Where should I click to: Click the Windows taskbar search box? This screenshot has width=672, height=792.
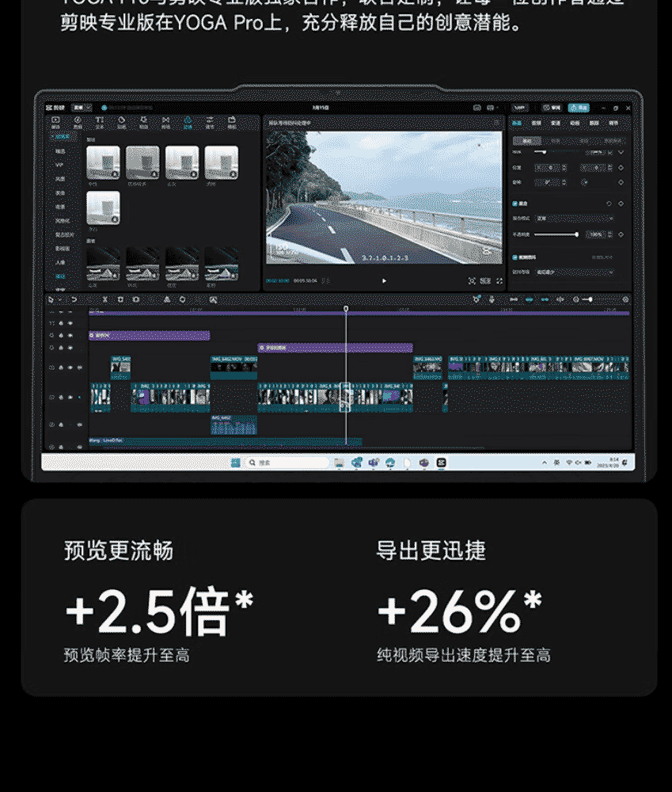pos(287,463)
